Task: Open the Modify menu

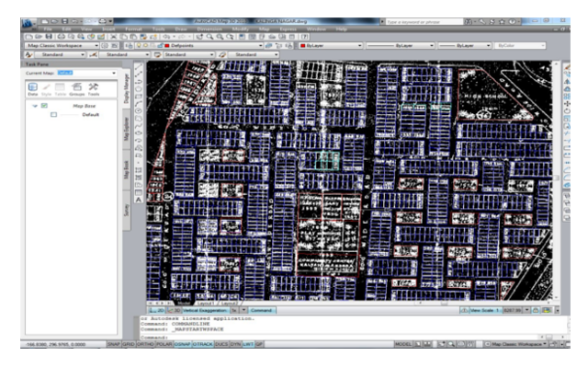Action: (241, 29)
